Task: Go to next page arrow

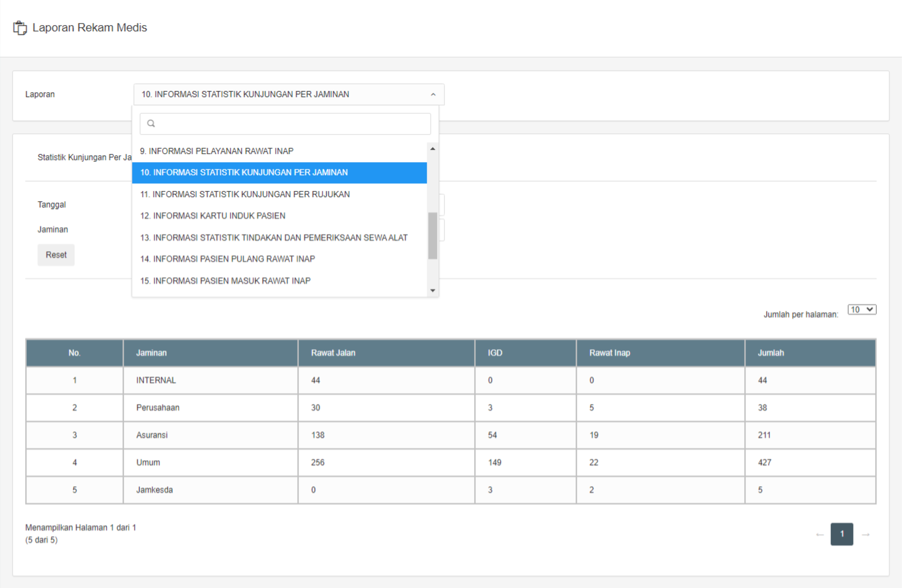Action: (x=866, y=534)
